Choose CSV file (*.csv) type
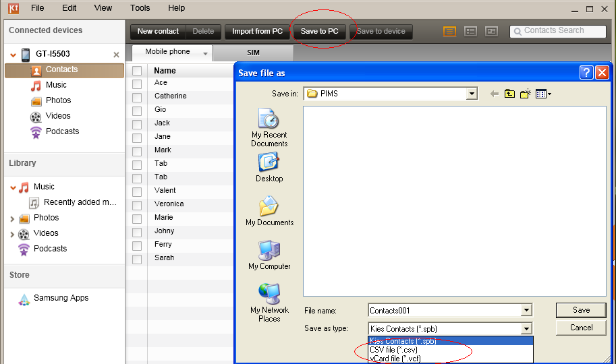This screenshot has height=364, width=616. pos(451,350)
